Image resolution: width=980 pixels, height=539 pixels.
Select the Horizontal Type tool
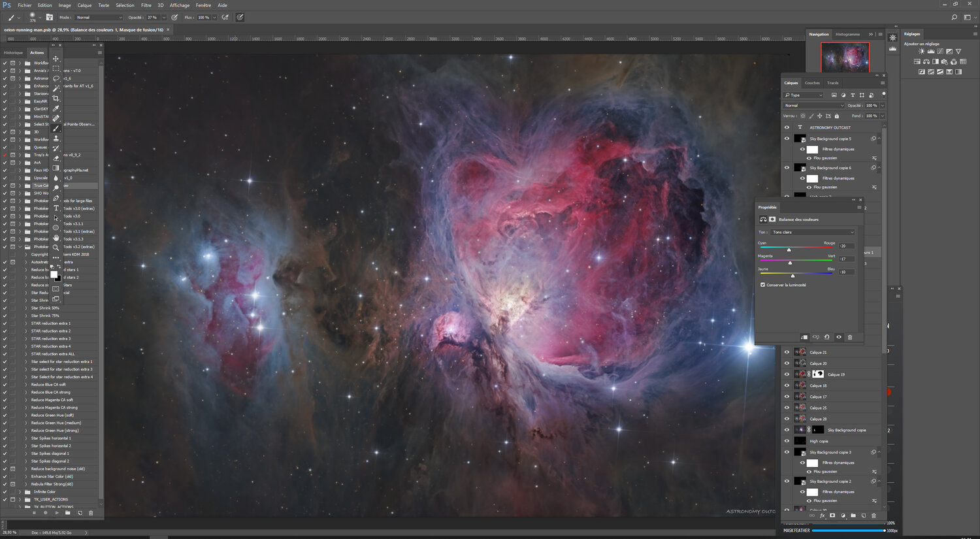tap(56, 208)
